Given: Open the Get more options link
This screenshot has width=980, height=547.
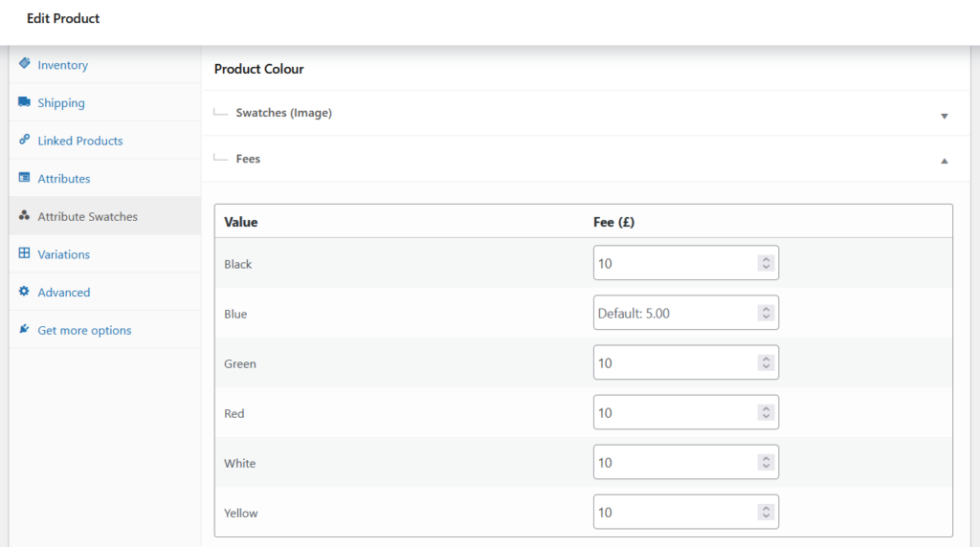Looking at the screenshot, I should 84,331.
